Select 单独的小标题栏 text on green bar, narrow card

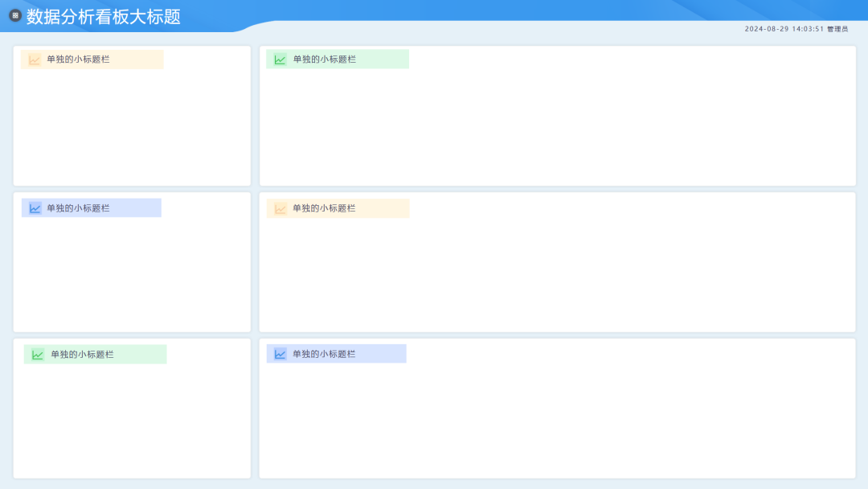pos(82,355)
